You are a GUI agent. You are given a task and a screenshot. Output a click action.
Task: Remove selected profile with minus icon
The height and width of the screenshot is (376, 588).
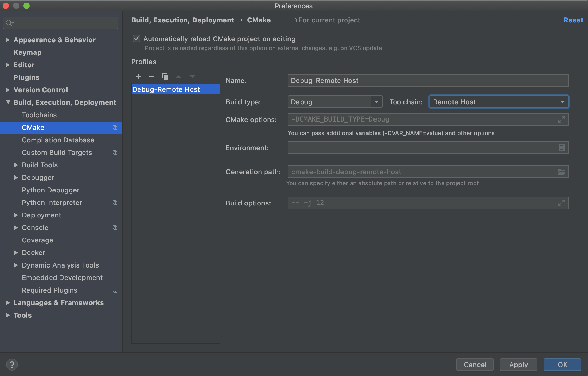[x=152, y=76]
